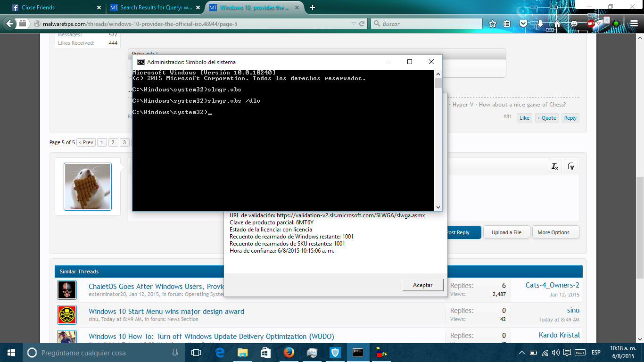Open the Cats-4_Owners-2 user profile link
The width and height of the screenshot is (644, 362).
tap(553, 285)
